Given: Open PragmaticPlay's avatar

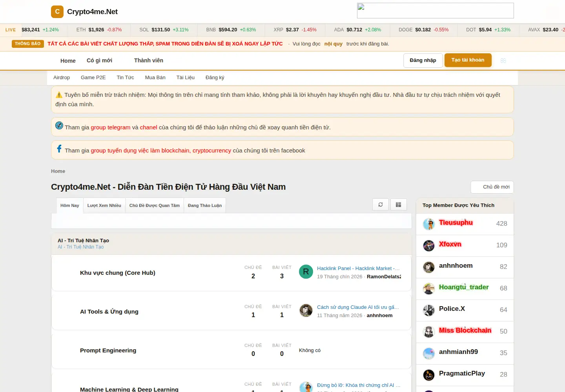Looking at the screenshot, I should (429, 375).
